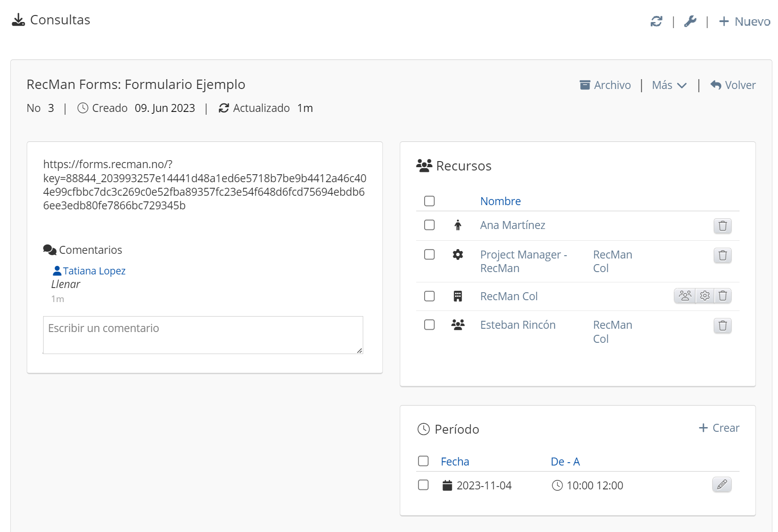The width and height of the screenshot is (778, 532).
Task: Open the wrench settings icon
Action: point(690,22)
